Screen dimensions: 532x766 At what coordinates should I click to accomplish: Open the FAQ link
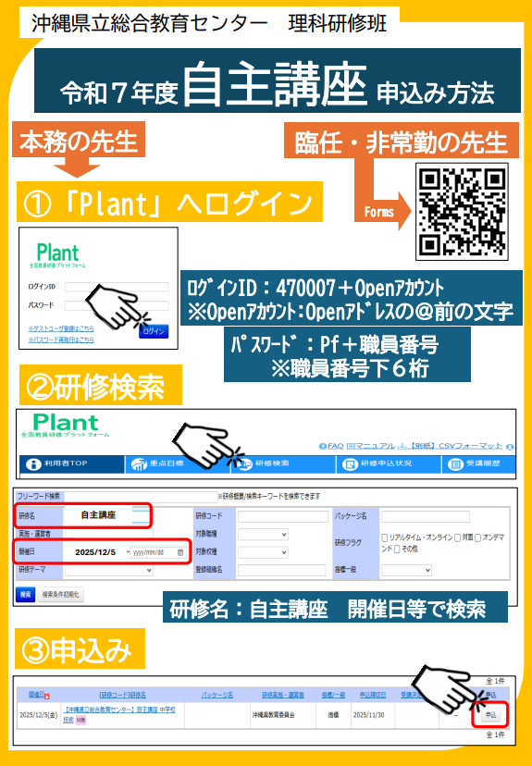335,446
